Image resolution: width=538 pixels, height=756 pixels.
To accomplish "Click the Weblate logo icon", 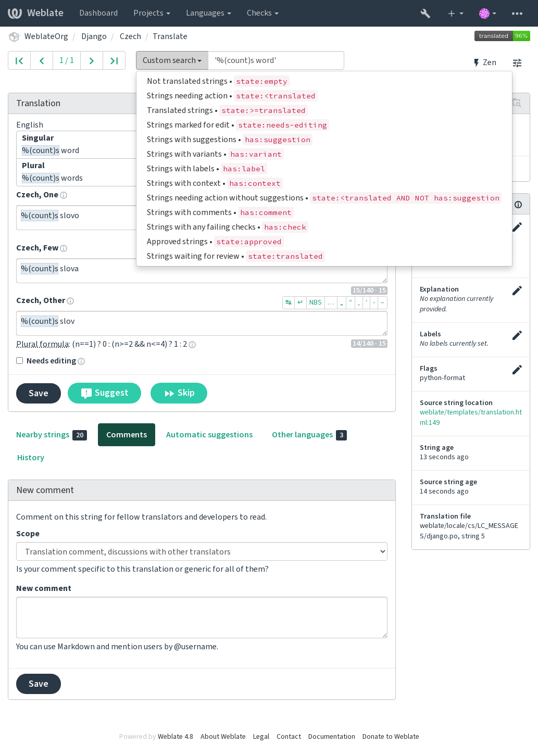I will click(x=15, y=13).
